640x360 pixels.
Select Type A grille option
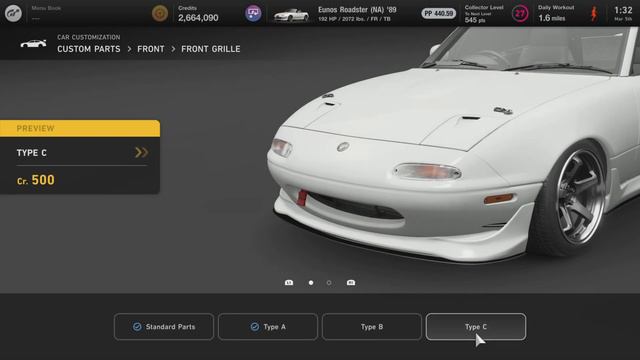(x=268, y=327)
